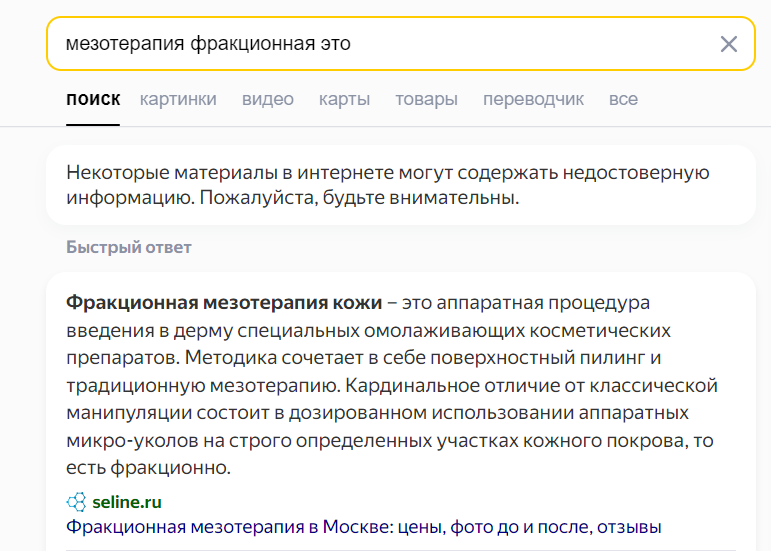Open the seline.ru domain link
The height and width of the screenshot is (551, 771).
[127, 502]
